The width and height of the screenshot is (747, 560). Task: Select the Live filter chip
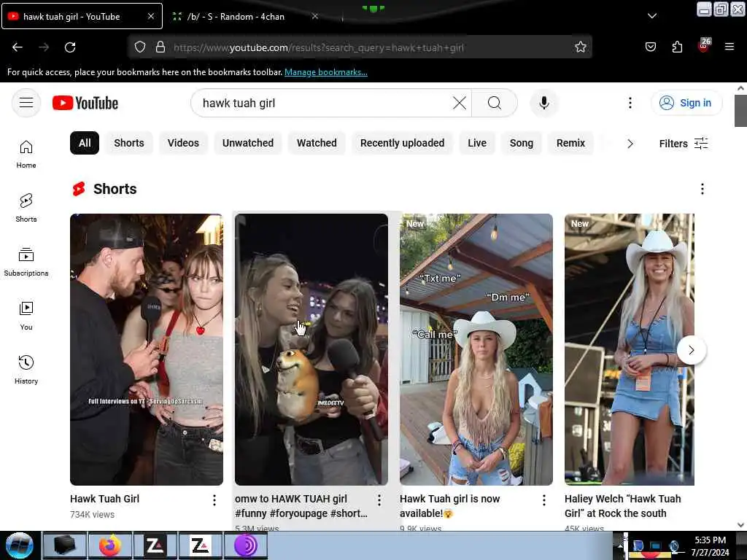coord(477,143)
